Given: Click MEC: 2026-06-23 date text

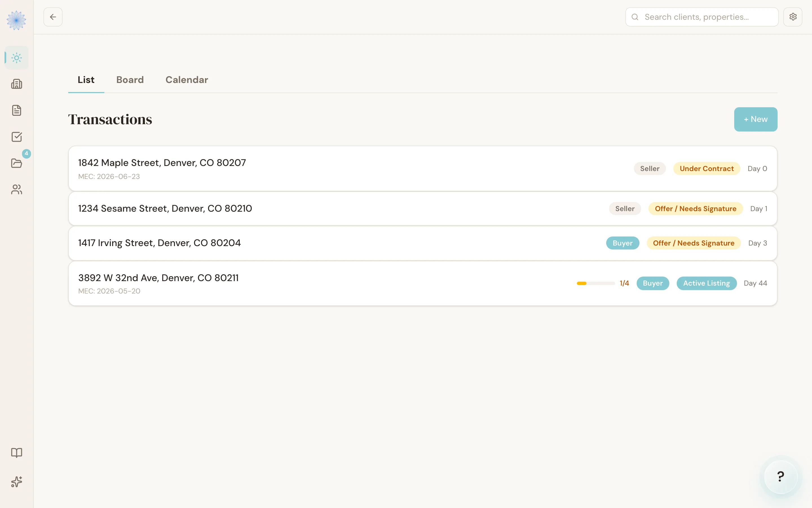Looking at the screenshot, I should (x=109, y=176).
